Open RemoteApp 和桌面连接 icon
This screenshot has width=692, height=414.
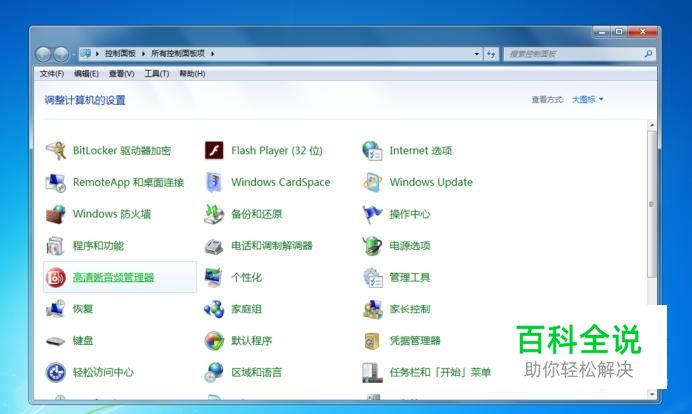[x=56, y=182]
